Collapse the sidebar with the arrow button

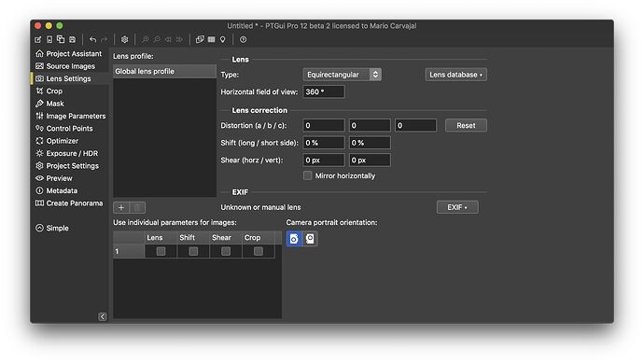click(x=103, y=316)
